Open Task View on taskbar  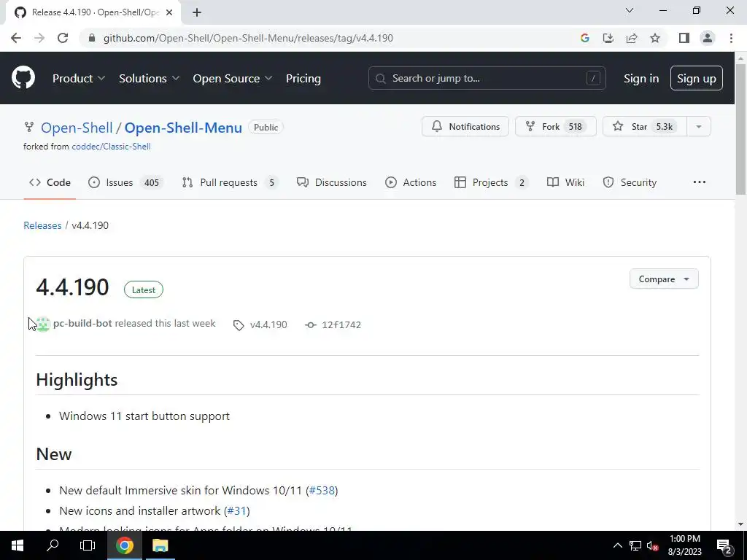pyautogui.click(x=88, y=545)
